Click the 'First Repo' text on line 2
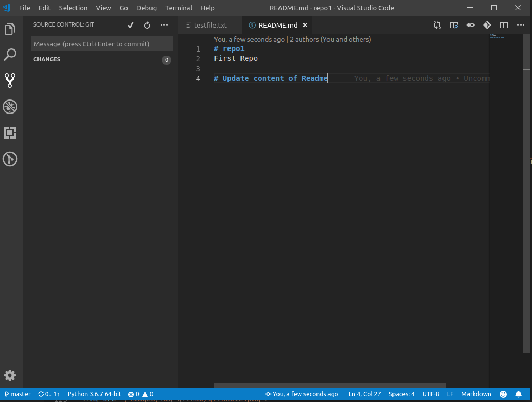532x402 pixels. coord(236,58)
